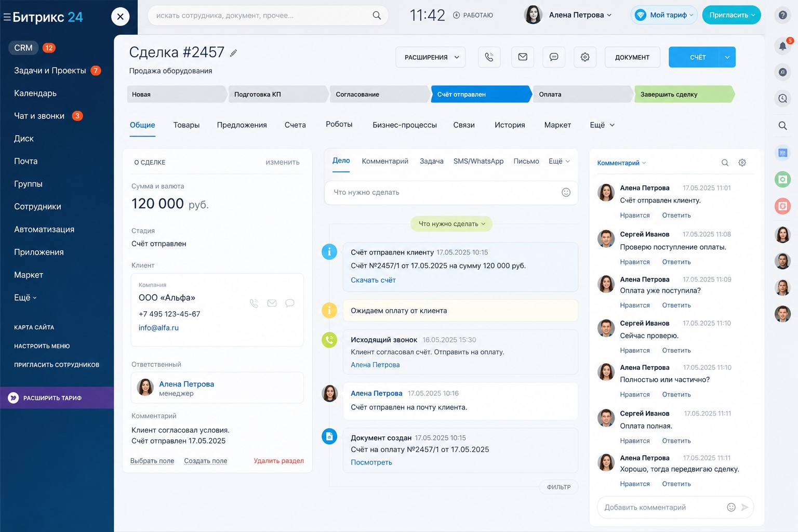Expand the Комментарий filter dropdown in right panel

621,163
